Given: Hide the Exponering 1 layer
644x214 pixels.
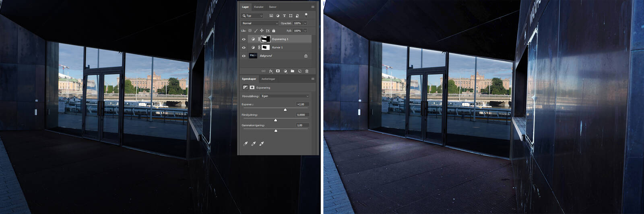Looking at the screenshot, I should click(244, 39).
